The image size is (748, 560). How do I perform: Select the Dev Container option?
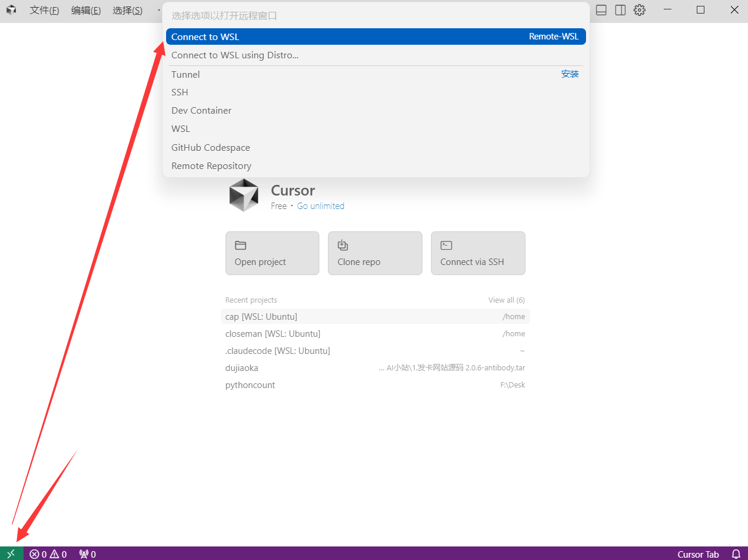376,111
